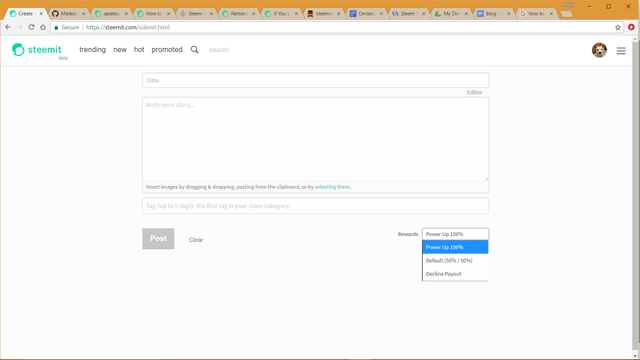
Task: Open the search magnifier icon
Action: 194,50
